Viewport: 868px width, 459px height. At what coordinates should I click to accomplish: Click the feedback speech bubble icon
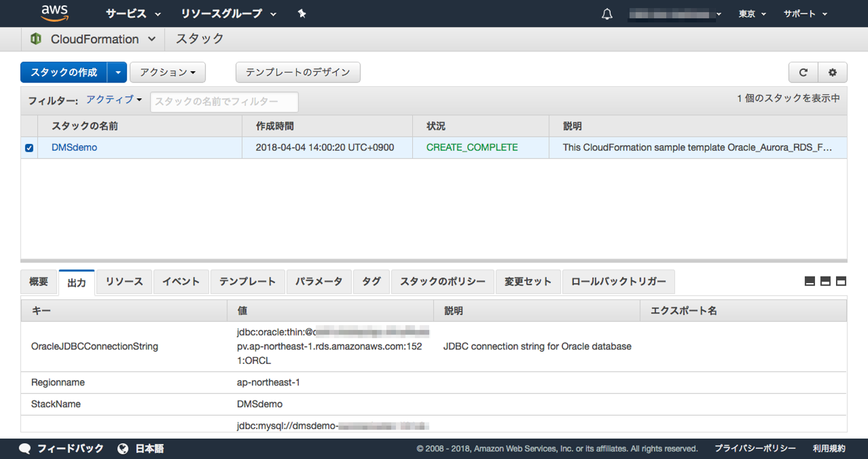(x=25, y=449)
